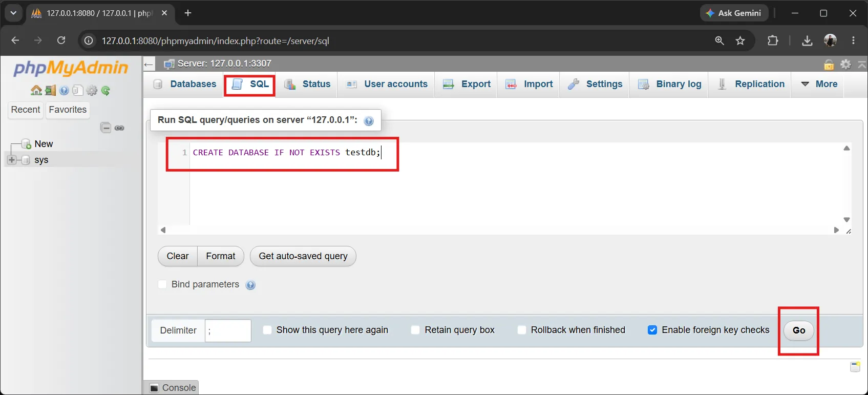Uncheck Enable foreign key checks
This screenshot has height=395, width=868.
[652, 330]
